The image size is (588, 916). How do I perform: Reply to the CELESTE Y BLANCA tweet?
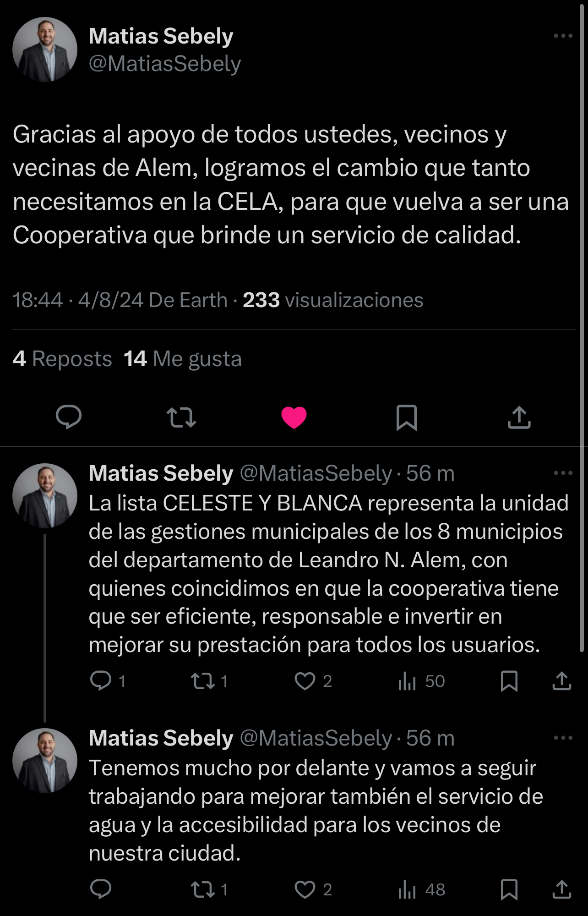[x=101, y=681]
